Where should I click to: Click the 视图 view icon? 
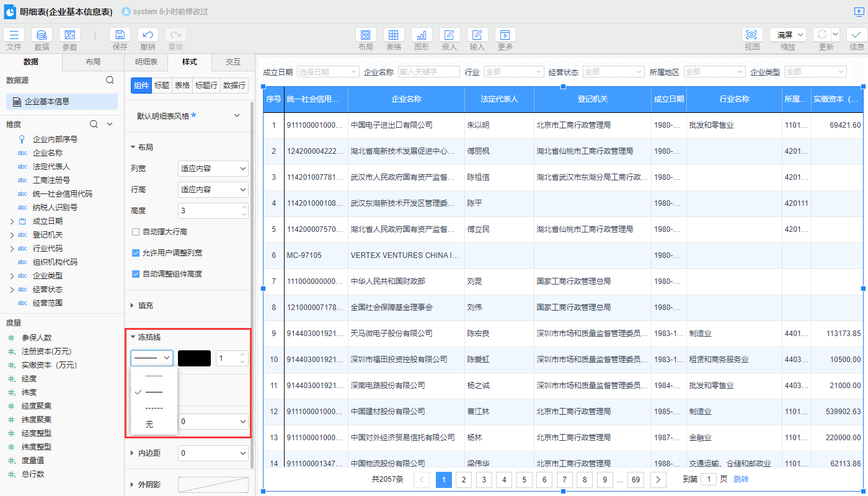751,35
